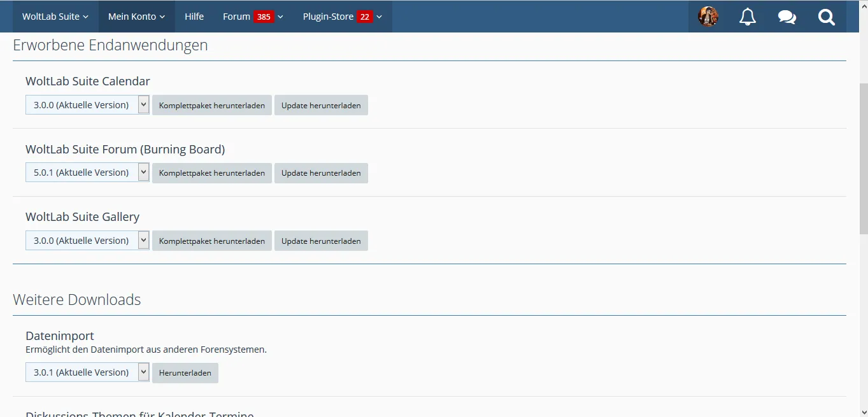Image resolution: width=868 pixels, height=417 pixels.
Task: Open the user avatar menu
Action: point(708,17)
